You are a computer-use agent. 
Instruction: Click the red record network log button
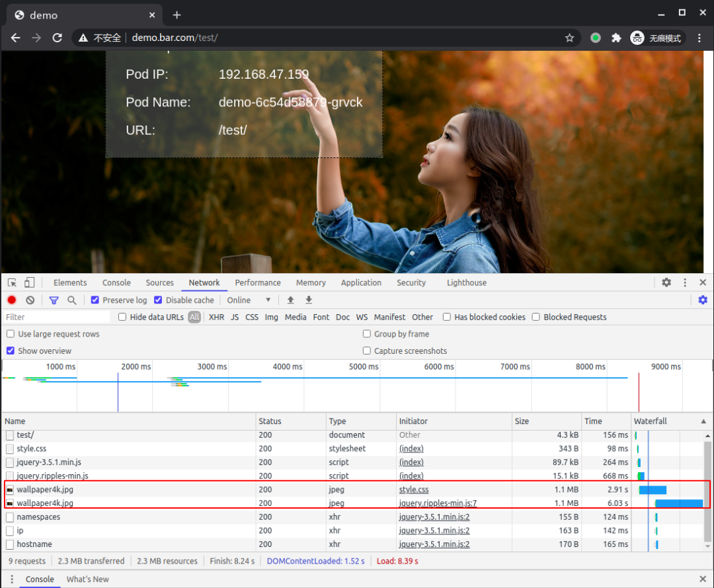(12, 300)
